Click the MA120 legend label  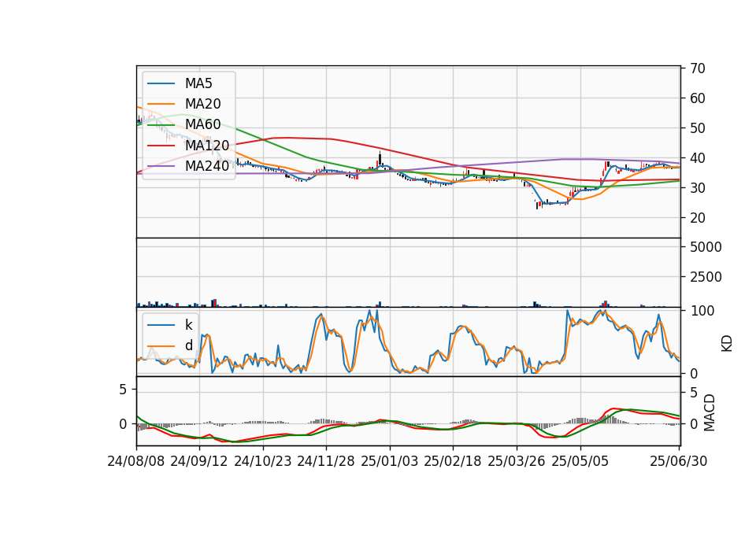click(x=207, y=145)
